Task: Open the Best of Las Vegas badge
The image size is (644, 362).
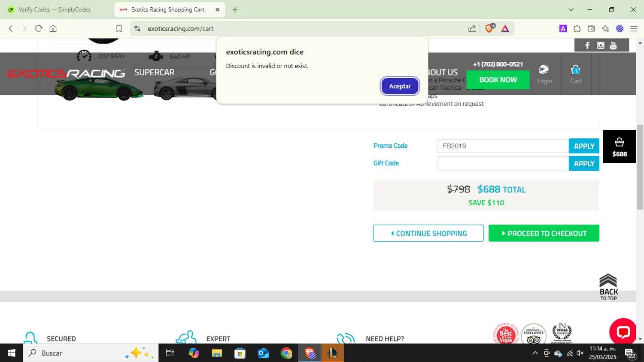Action: click(506, 333)
